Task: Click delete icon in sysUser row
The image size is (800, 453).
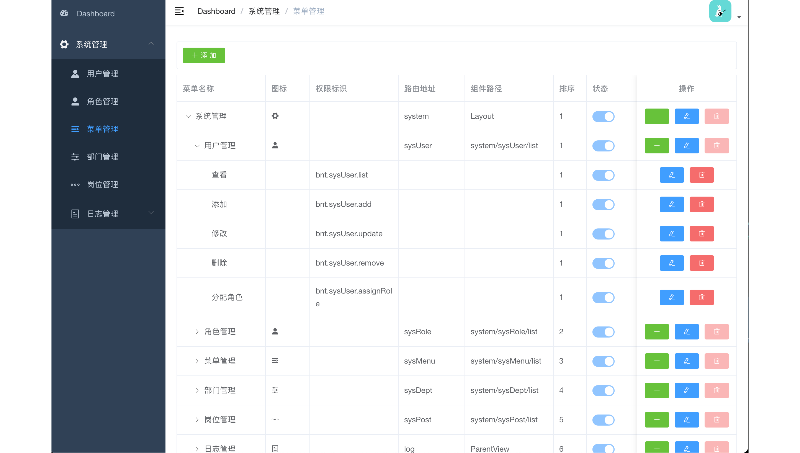Action: (x=716, y=146)
